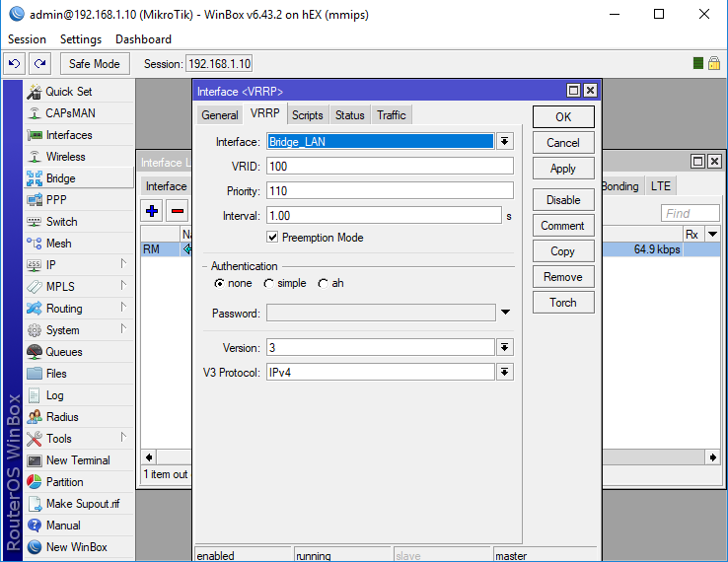Click Cancel in VRRP dialog
Viewport: 728px width, 562px height.
563,143
